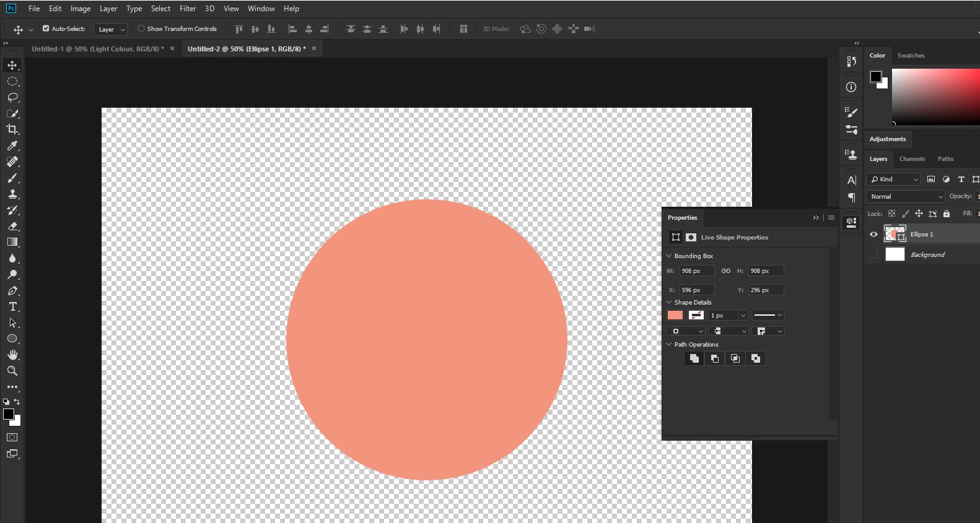Open the Clone Source panel icon

851,154
